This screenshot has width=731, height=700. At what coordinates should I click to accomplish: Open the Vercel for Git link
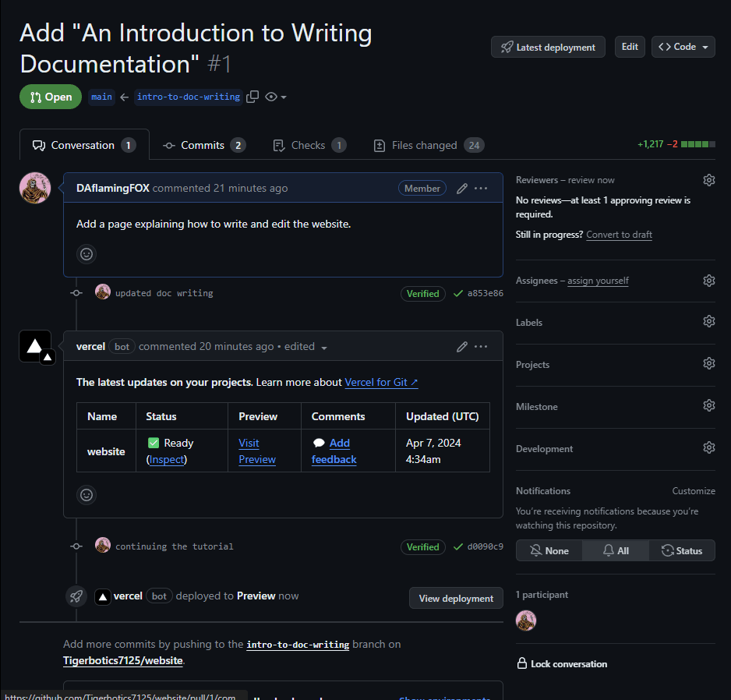click(381, 382)
